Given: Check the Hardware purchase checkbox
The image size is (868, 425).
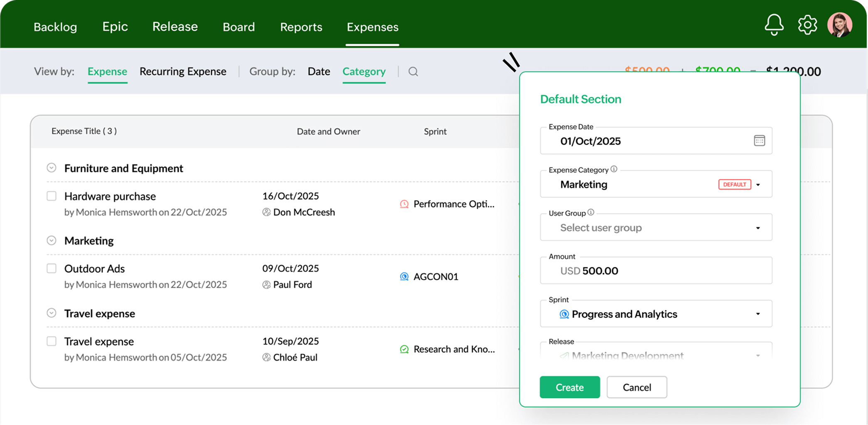Looking at the screenshot, I should pyautogui.click(x=52, y=196).
